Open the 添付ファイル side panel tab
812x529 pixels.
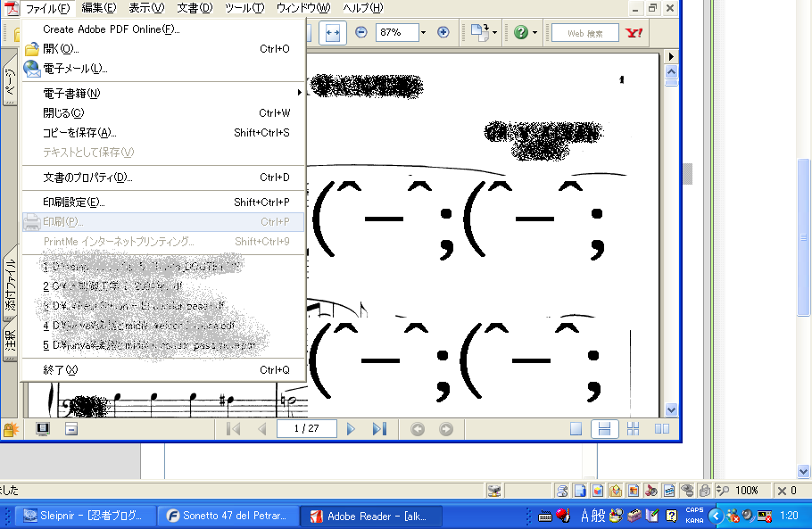[10, 284]
